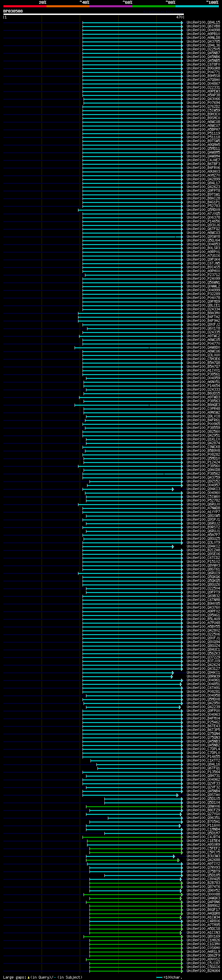Select hit label UniRef100_A5AP38
Viewport: 222px width, 980px height.
pyautogui.click(x=203, y=95)
